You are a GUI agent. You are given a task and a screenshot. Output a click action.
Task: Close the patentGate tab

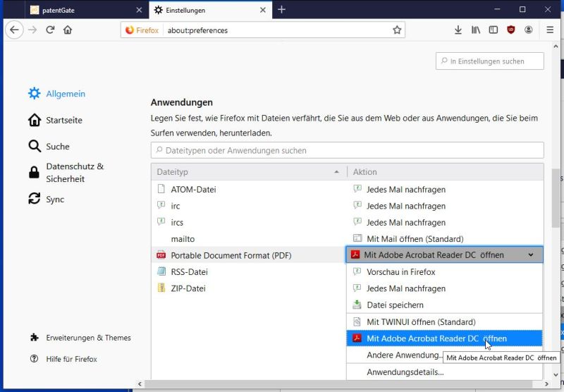click(139, 10)
